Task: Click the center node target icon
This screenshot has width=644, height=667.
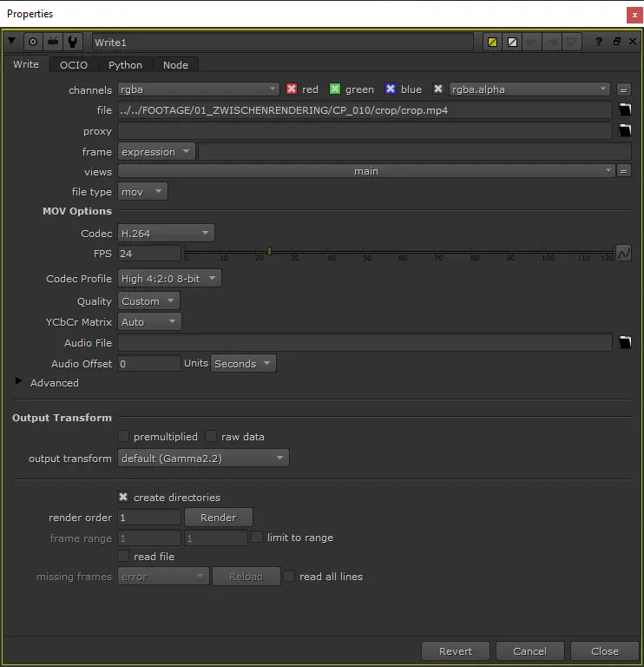Action: tap(33, 42)
